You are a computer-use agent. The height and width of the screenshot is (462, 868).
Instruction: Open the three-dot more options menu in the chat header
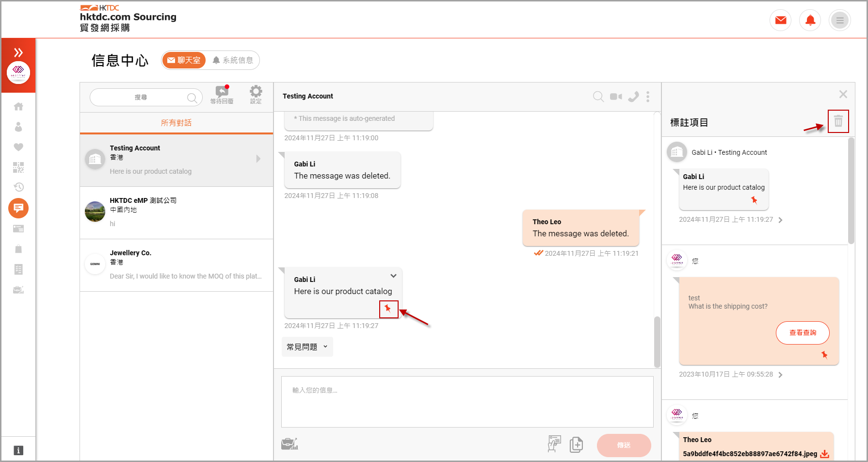tap(648, 97)
